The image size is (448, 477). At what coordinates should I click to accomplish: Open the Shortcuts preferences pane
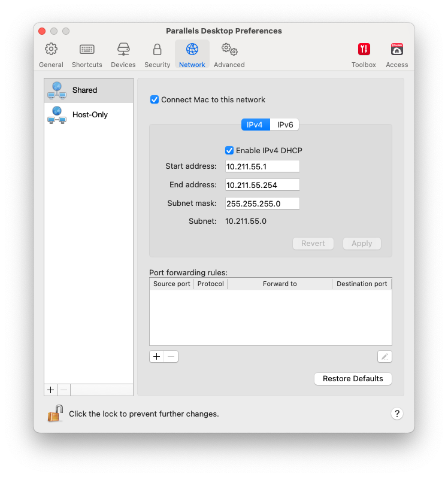pos(87,54)
